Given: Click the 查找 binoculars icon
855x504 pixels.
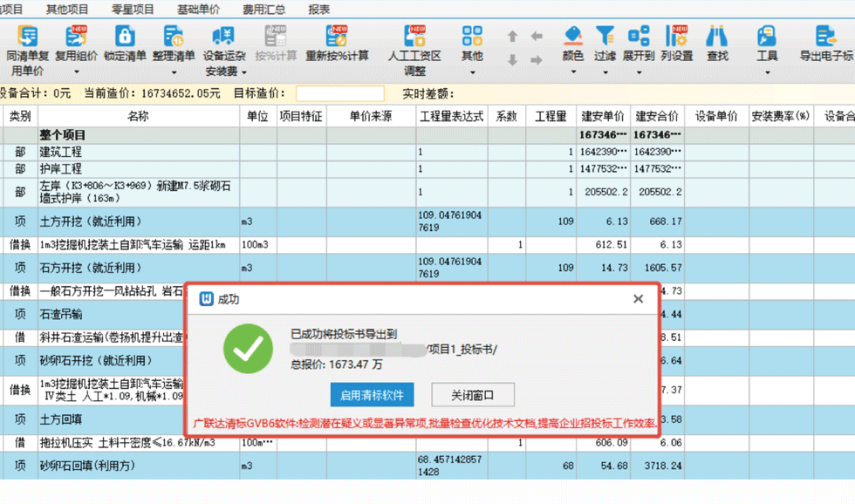Looking at the screenshot, I should tap(717, 37).
